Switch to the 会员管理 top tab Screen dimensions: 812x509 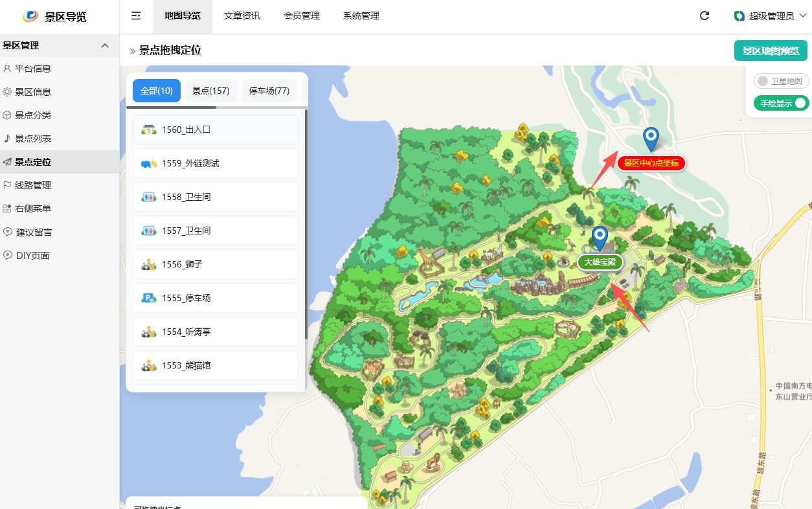pyautogui.click(x=302, y=16)
